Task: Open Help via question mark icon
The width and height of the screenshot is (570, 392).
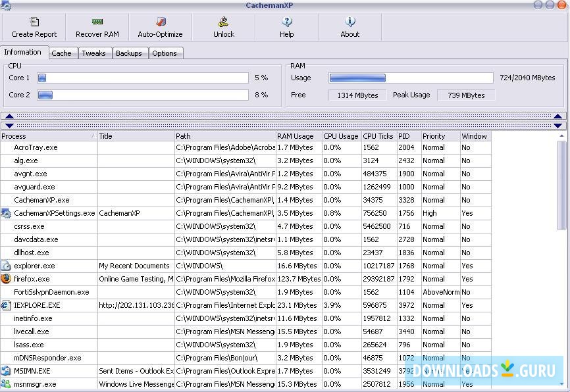Action: (x=286, y=22)
